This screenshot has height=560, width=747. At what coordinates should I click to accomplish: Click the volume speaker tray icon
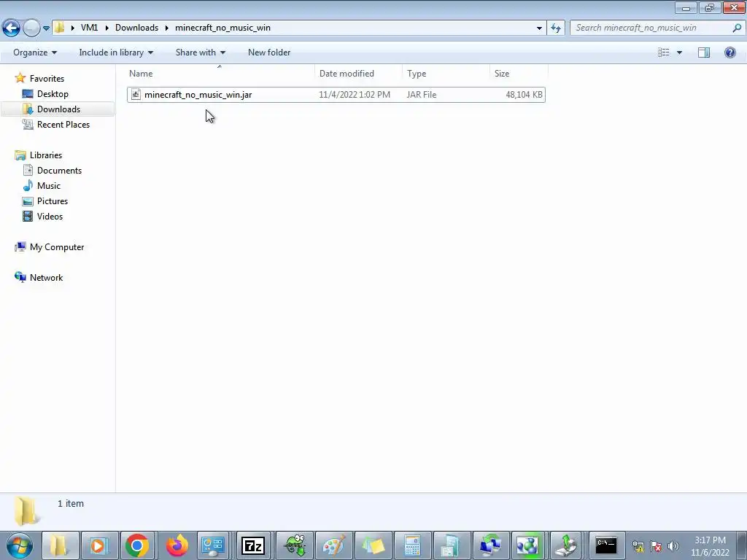[x=673, y=546]
